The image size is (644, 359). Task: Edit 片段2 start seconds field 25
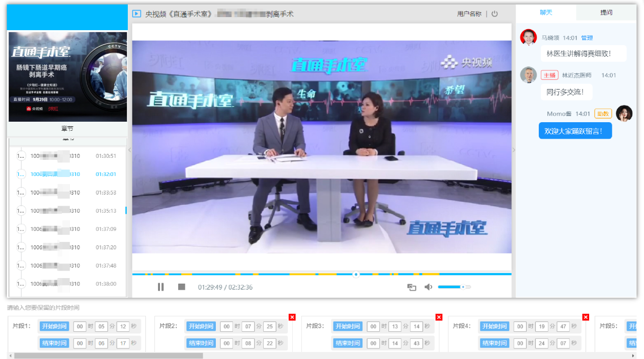click(270, 326)
